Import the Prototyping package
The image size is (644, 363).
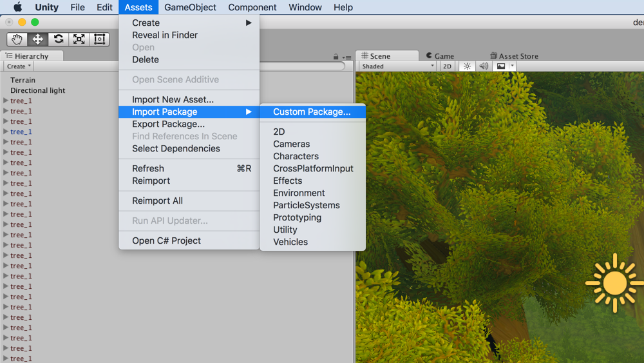312,217
